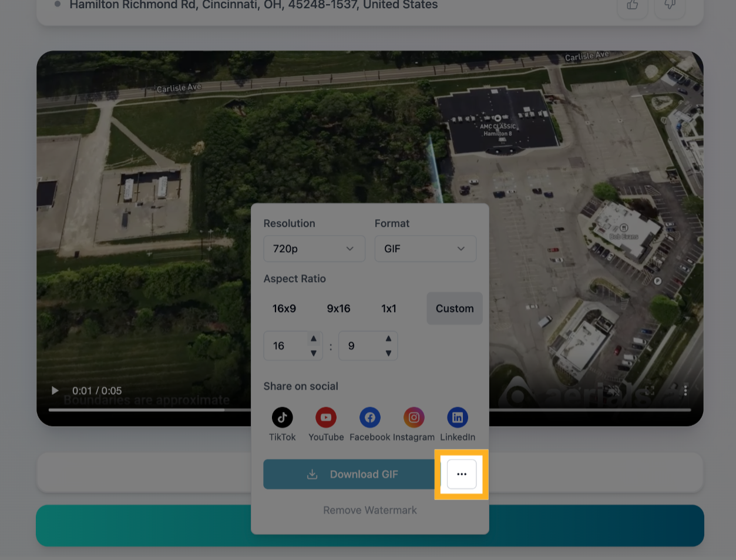The image size is (736, 560).
Task: Open the Resolution 720p dropdown
Action: [x=314, y=249]
